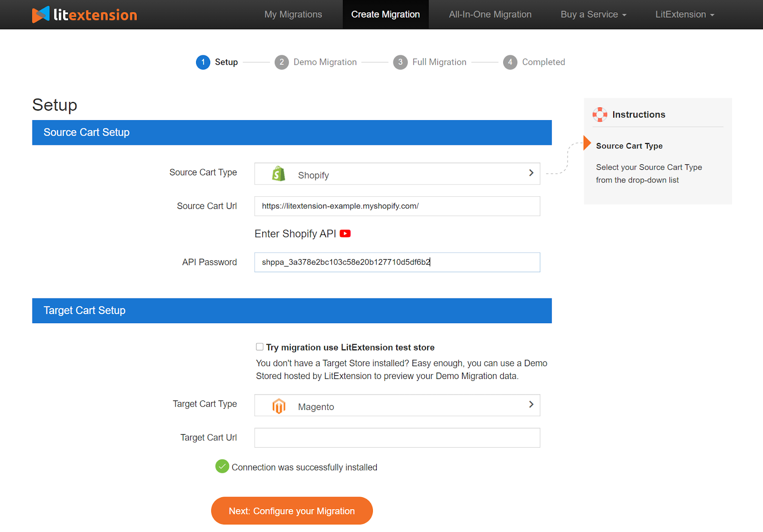Image resolution: width=763 pixels, height=532 pixels.
Task: Click step 1 Setup circle
Action: pyautogui.click(x=203, y=62)
